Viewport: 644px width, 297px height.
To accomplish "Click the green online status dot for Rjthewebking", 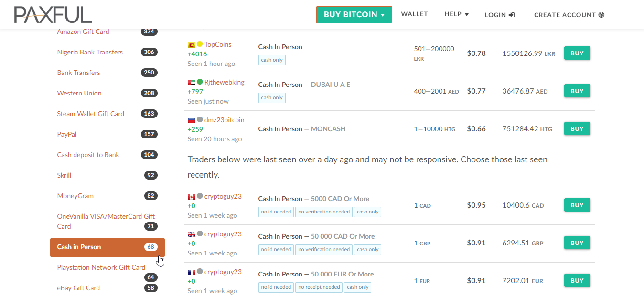I will [x=200, y=82].
